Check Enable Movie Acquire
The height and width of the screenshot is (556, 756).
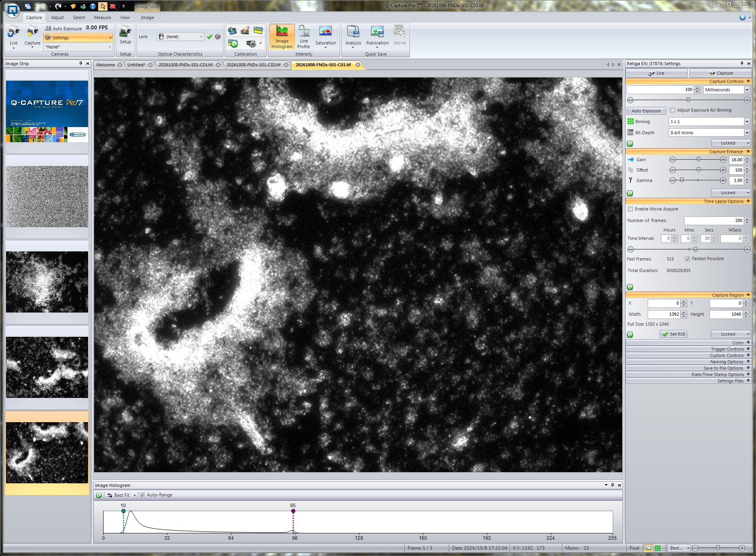[x=630, y=209]
